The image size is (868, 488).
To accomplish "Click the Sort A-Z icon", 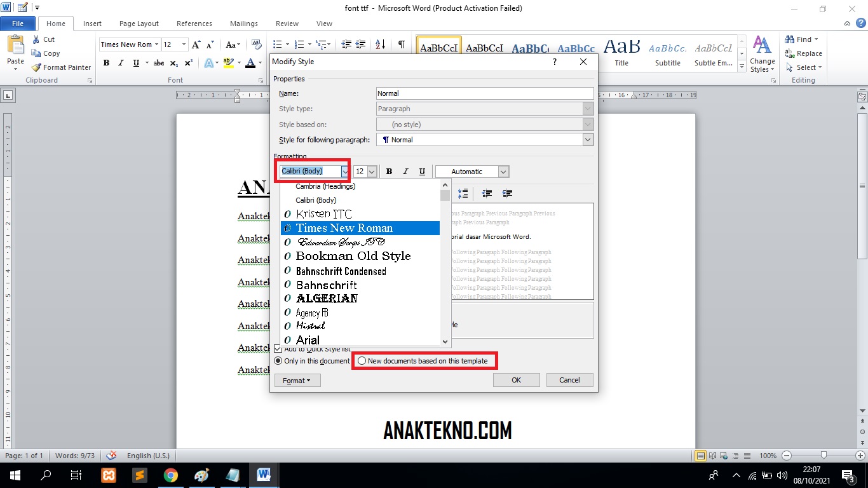I will (380, 44).
